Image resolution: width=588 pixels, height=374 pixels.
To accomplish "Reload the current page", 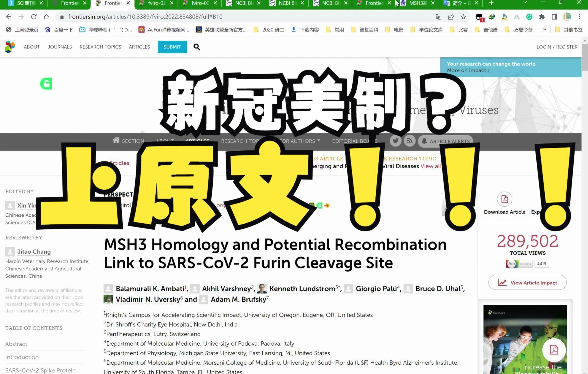I will (x=34, y=17).
